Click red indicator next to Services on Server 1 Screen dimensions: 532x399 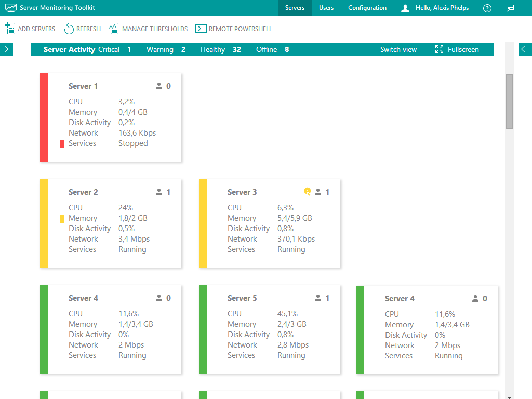[62, 144]
